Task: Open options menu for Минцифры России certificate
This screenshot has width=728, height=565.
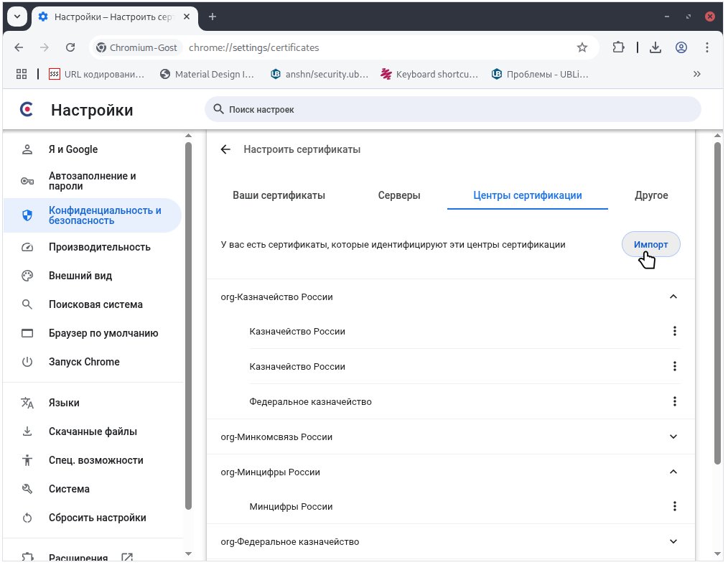Action: point(674,506)
